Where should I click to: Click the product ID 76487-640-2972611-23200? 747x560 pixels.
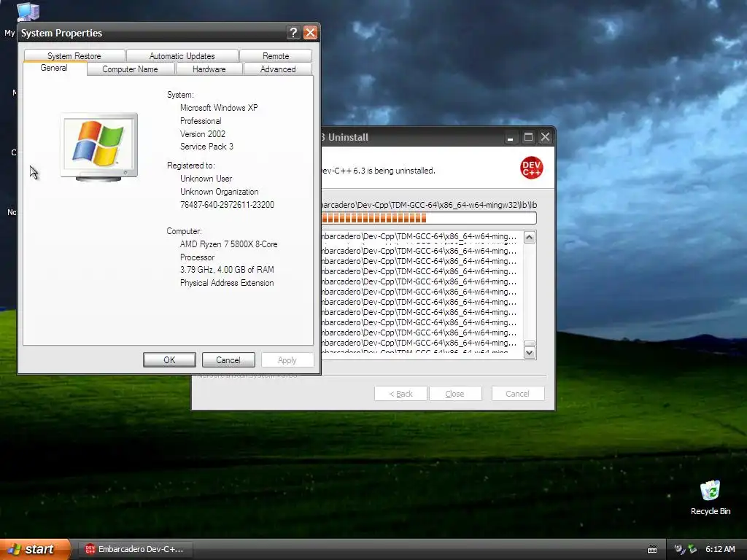pos(227,205)
